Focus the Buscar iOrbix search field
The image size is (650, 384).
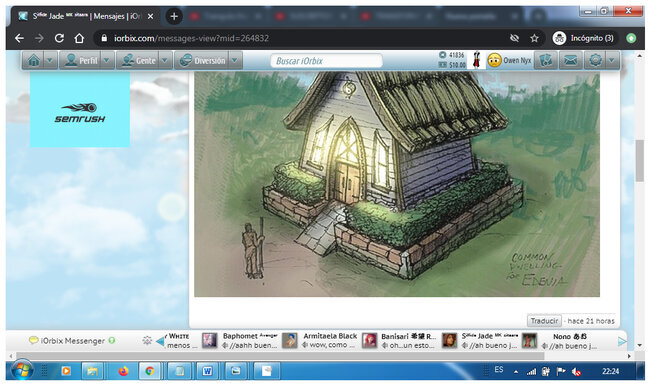tap(326, 61)
